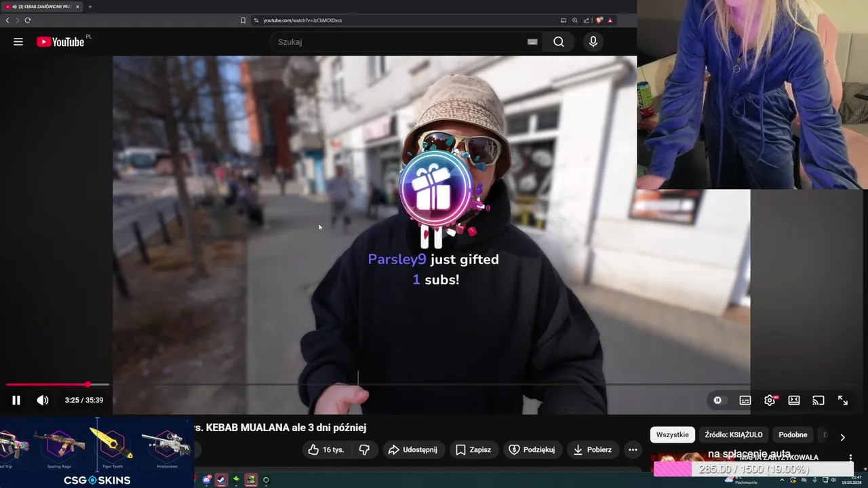
Task: Click the 3:25 / 35:39 time display
Action: 84,400
